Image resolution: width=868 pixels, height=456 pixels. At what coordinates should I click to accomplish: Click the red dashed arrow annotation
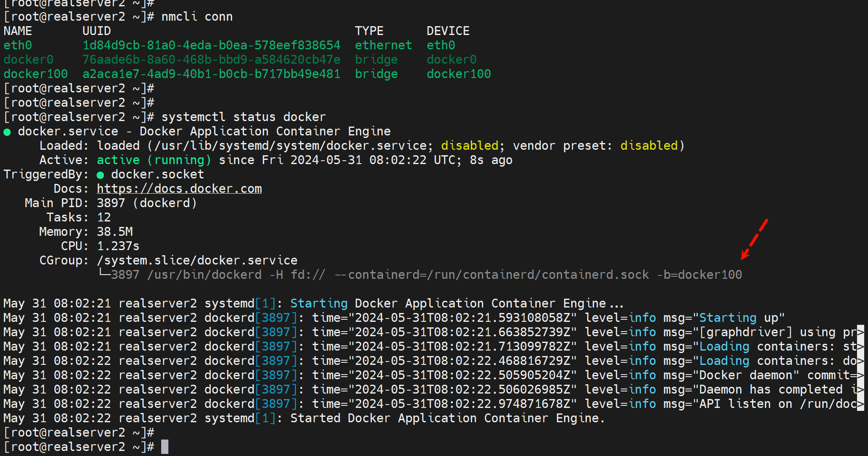pyautogui.click(x=754, y=239)
